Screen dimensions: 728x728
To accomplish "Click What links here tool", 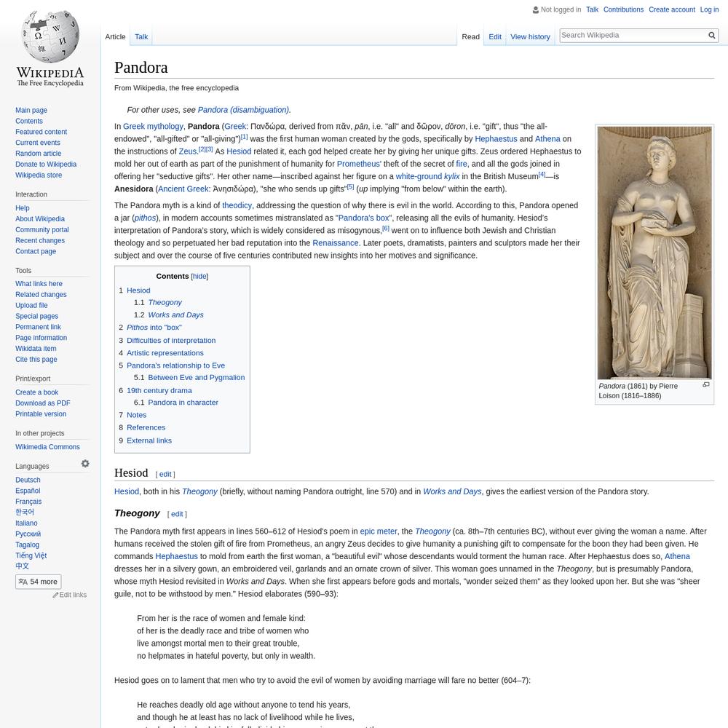I will 39,284.
